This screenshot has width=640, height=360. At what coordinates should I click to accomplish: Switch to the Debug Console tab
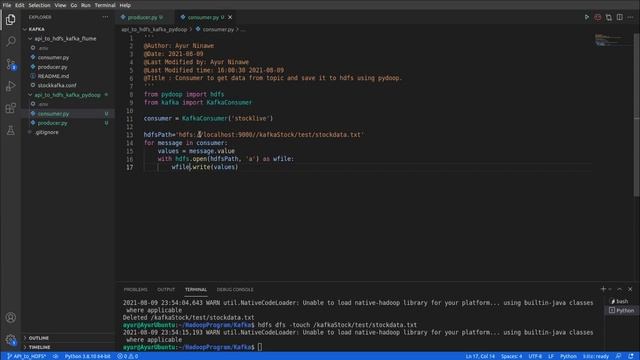point(235,289)
